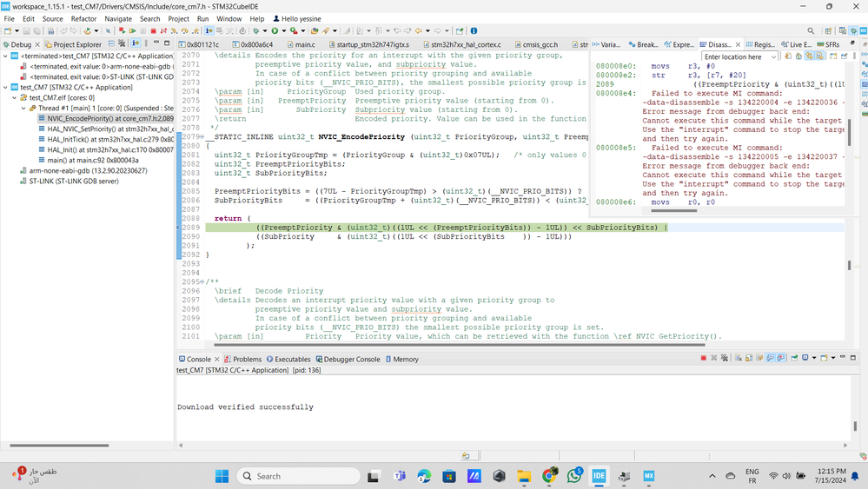Toggle Word Wrap in Console toolbar
The width and height of the screenshot is (868, 489).
(x=759, y=358)
